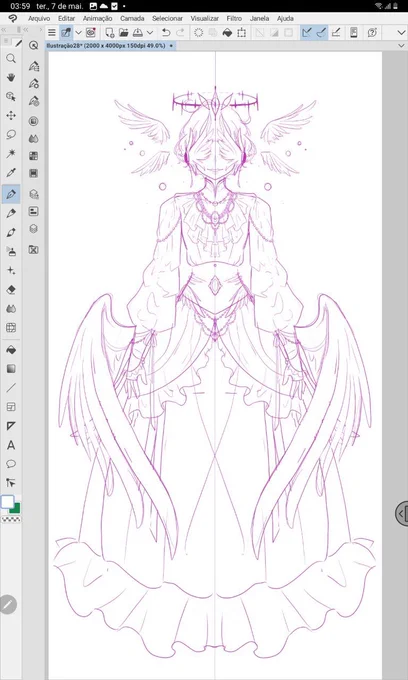This screenshot has height=680, width=408.
Task: Select the Correct line tool
Action: tap(11, 482)
